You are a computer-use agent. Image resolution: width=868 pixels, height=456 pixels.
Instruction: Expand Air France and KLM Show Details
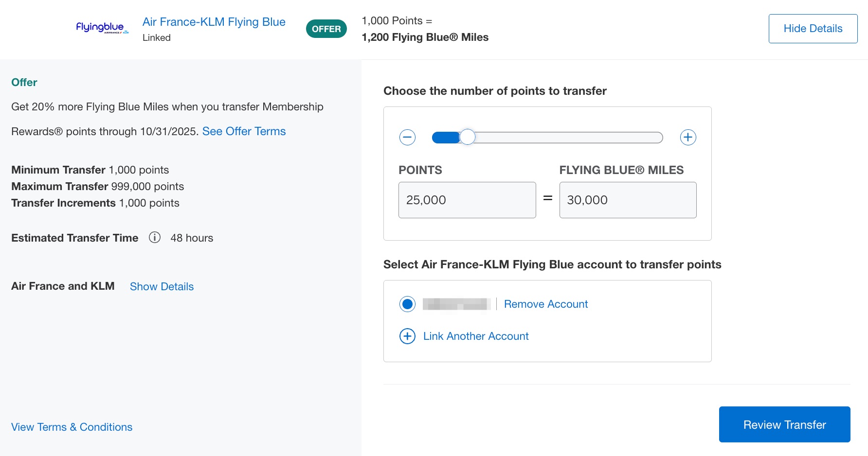point(162,286)
